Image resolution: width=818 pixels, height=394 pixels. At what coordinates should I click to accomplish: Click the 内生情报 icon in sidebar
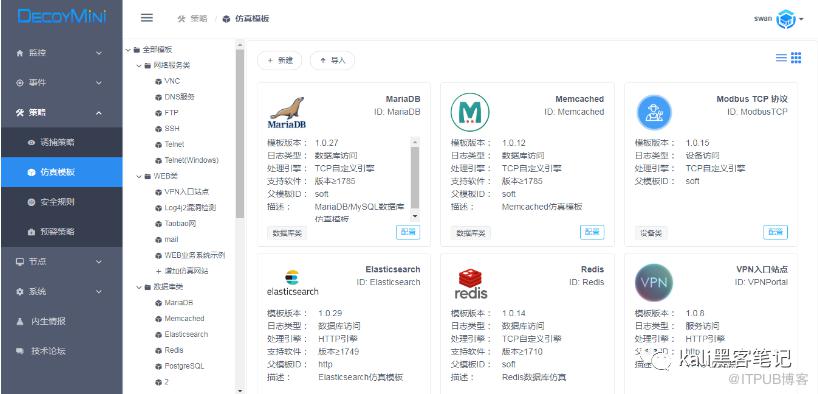[x=20, y=321]
